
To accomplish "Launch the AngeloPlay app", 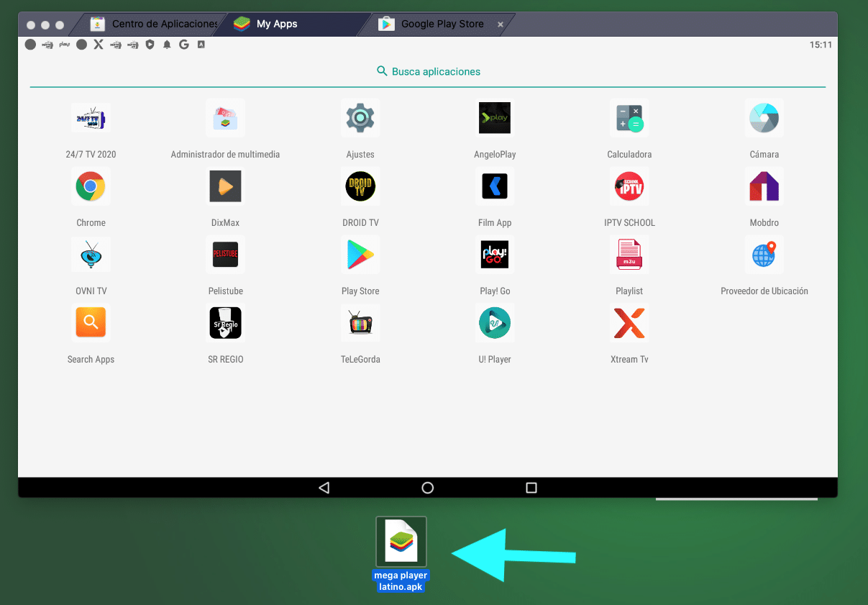I will (495, 119).
